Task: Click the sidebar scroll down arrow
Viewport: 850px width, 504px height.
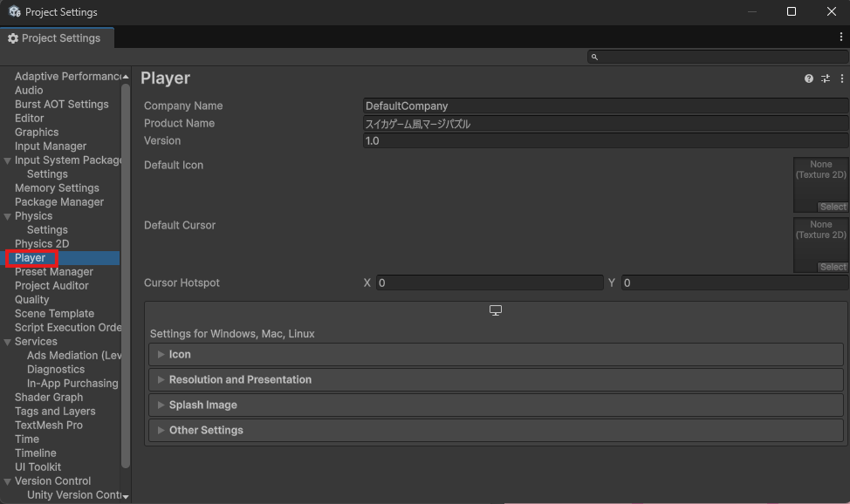Action: (x=126, y=496)
